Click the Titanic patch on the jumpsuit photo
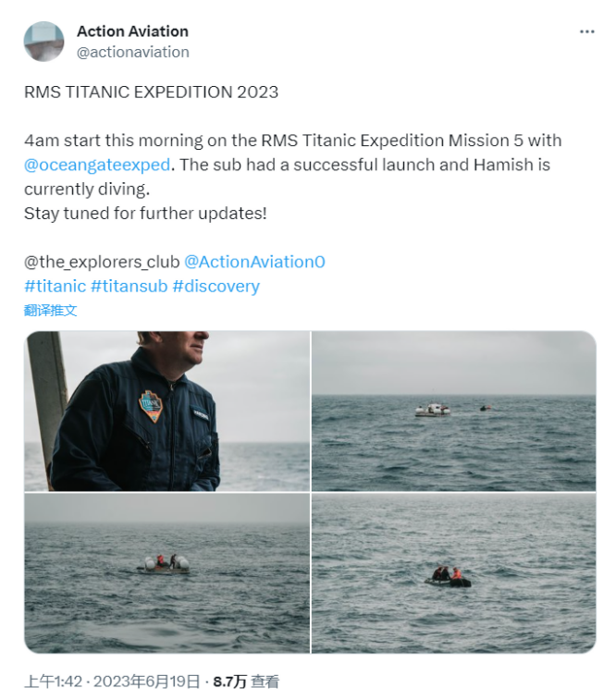This screenshot has height=700, width=616. click(x=151, y=406)
